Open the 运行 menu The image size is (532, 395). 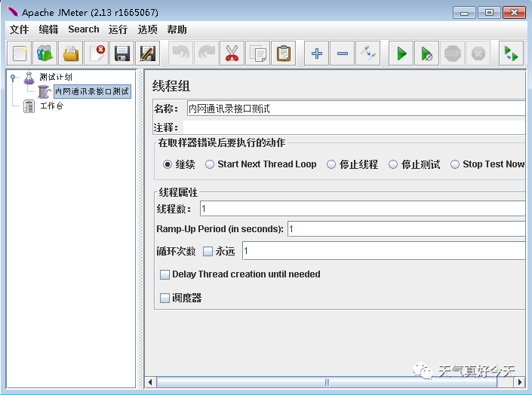(118, 29)
